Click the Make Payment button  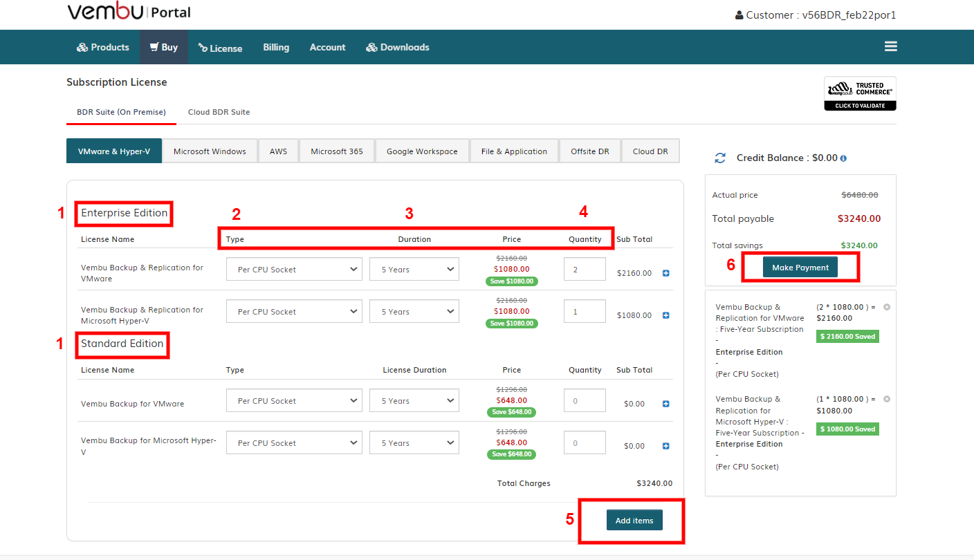pos(800,268)
